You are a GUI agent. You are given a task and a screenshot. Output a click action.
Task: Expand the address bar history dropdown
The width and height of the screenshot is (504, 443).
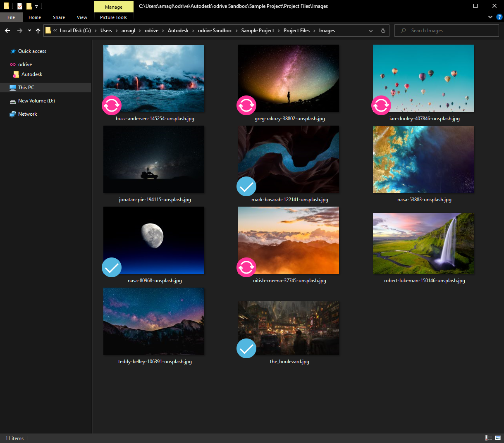(371, 31)
